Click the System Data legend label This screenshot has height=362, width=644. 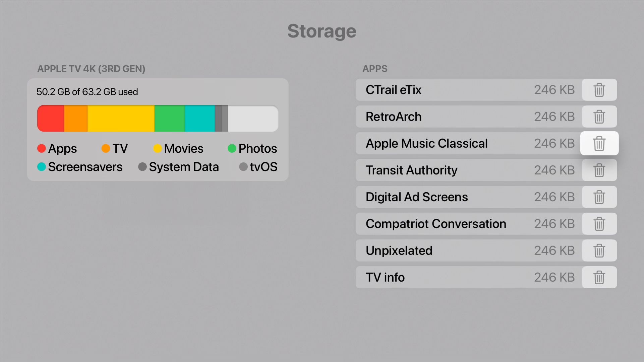[x=184, y=167]
